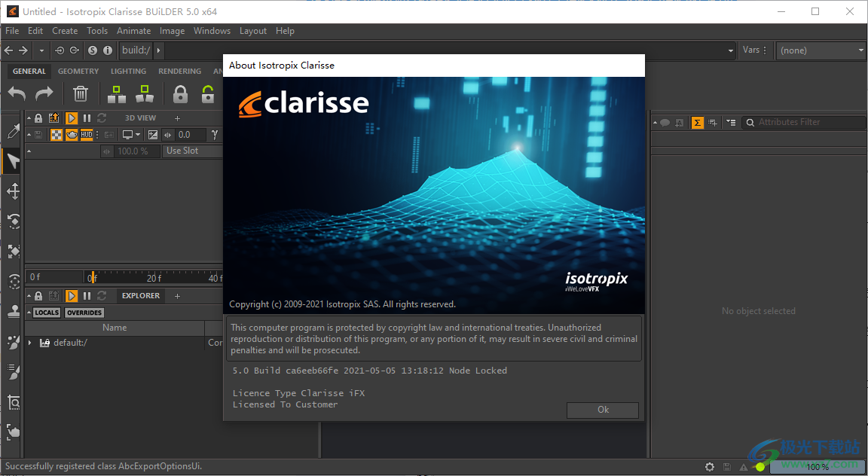Select the teapot render region tool

pos(14,432)
